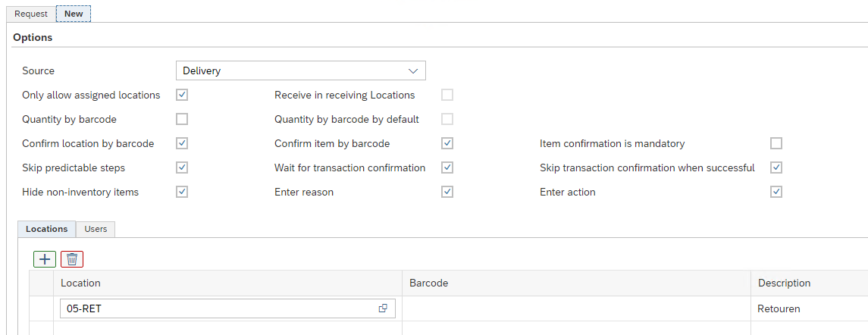Toggle Skip transaction confirmation when successful
Image resolution: width=868 pixels, height=335 pixels.
point(776,167)
